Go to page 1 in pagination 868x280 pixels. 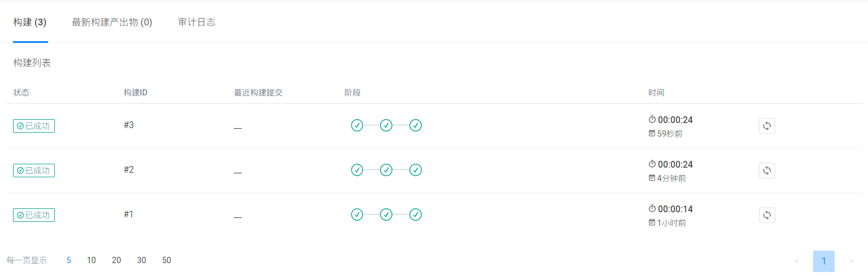pos(823,261)
